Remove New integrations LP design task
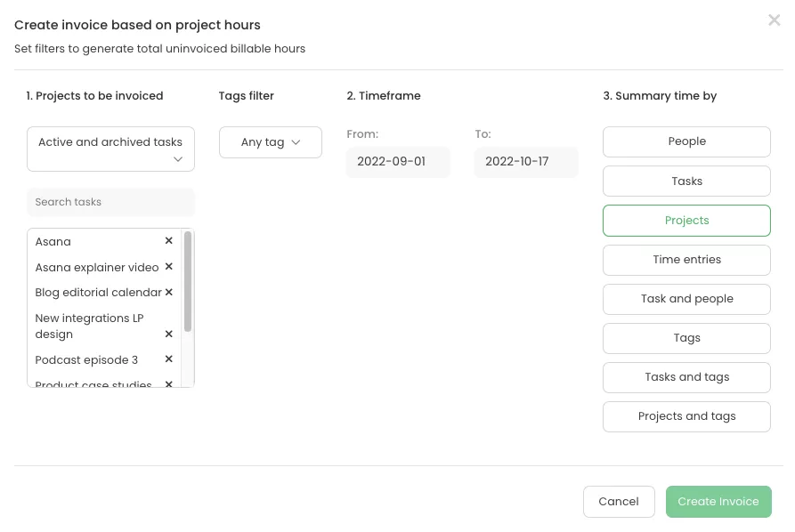This screenshot has width=795, height=532. pyautogui.click(x=168, y=335)
